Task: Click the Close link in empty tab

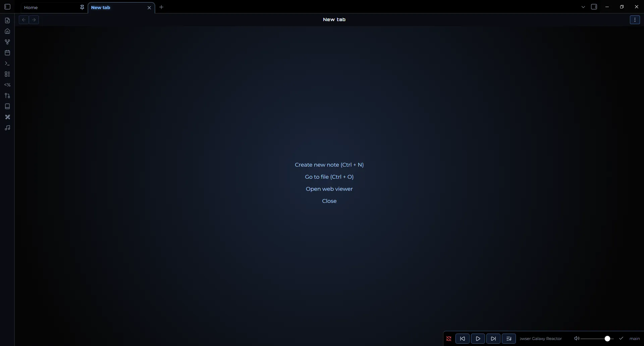Action: tap(329, 201)
